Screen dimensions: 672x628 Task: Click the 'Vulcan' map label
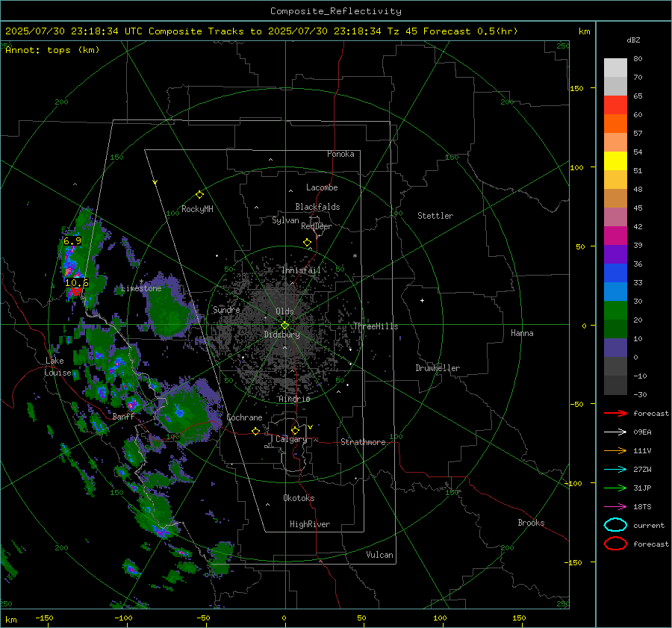tap(379, 555)
